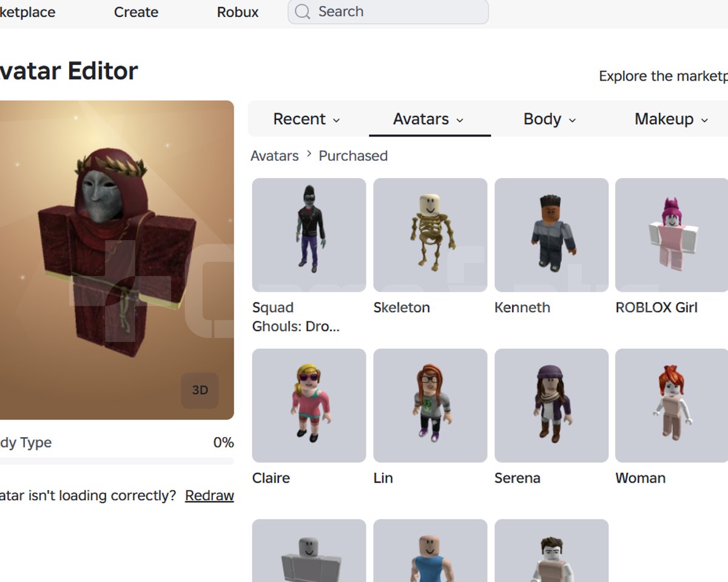Screen dimensions: 728x582
Task: Expand the Makeup tab chevron
Action: coord(704,120)
